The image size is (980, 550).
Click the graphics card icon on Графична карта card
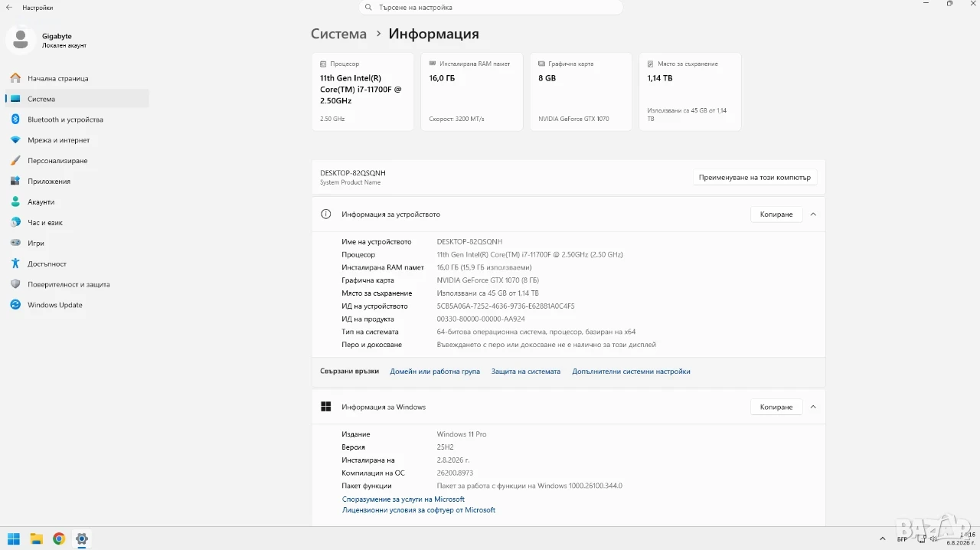tap(541, 64)
